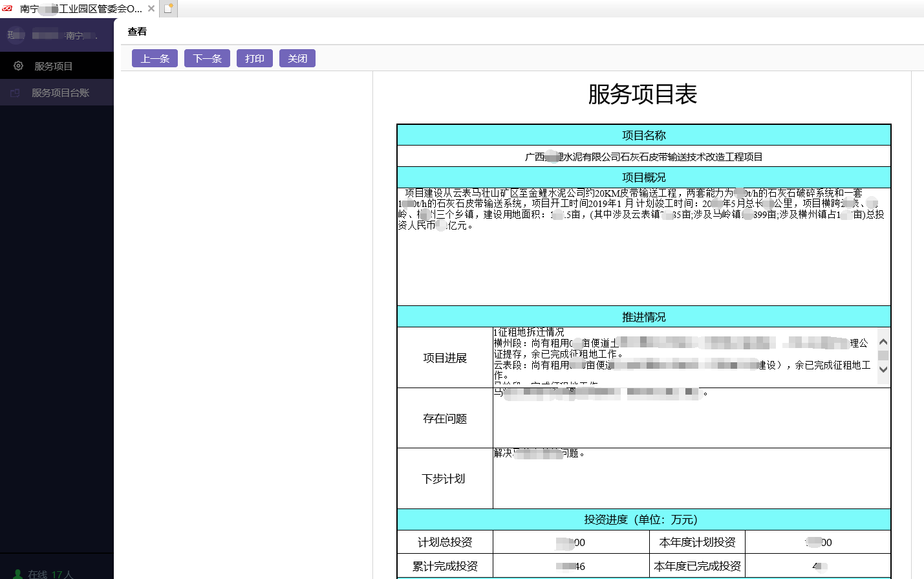Open a new browser tab with the new-page icon
Viewport: 924px width, 579px height.
click(x=167, y=8)
